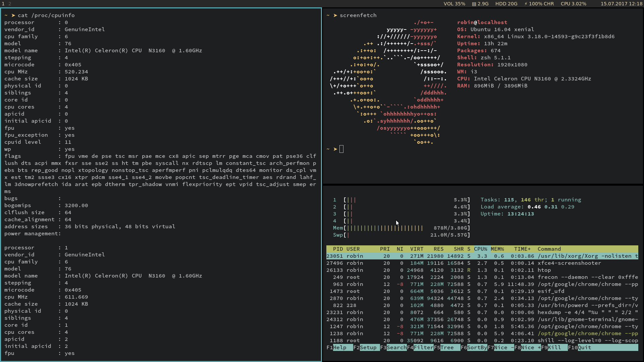644x362 pixels.
Task: Click F3 Search in htop bar
Action: [x=396, y=348]
